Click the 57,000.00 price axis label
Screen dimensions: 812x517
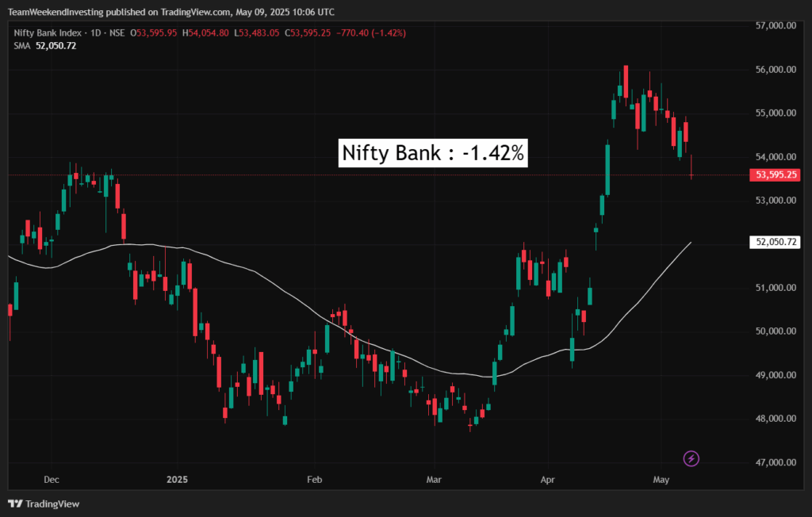click(x=776, y=25)
